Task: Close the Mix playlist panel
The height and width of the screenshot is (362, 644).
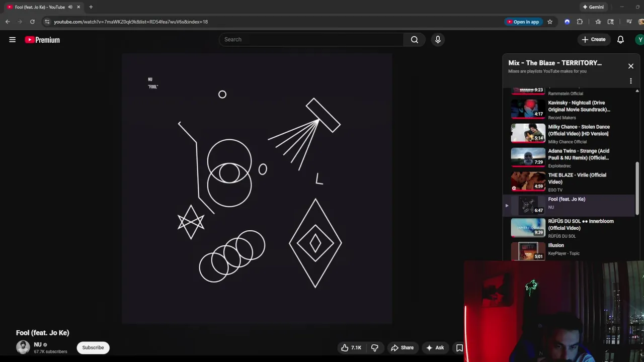Action: [630, 66]
